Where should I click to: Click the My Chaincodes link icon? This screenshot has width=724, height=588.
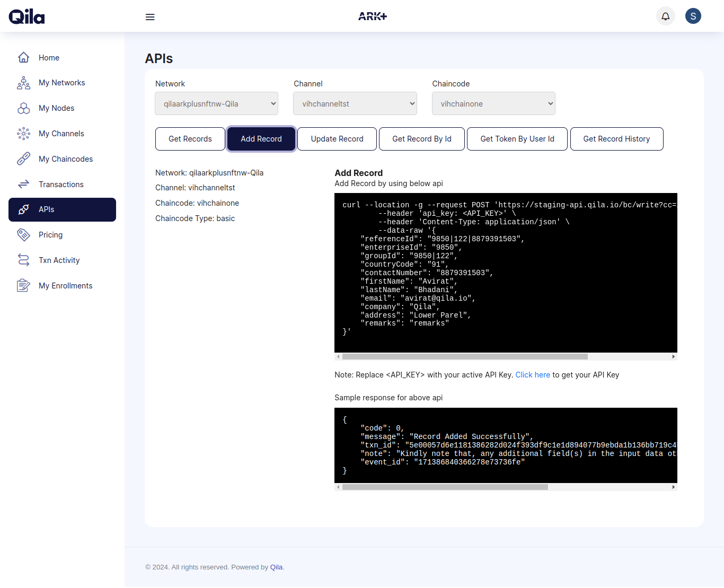23,159
